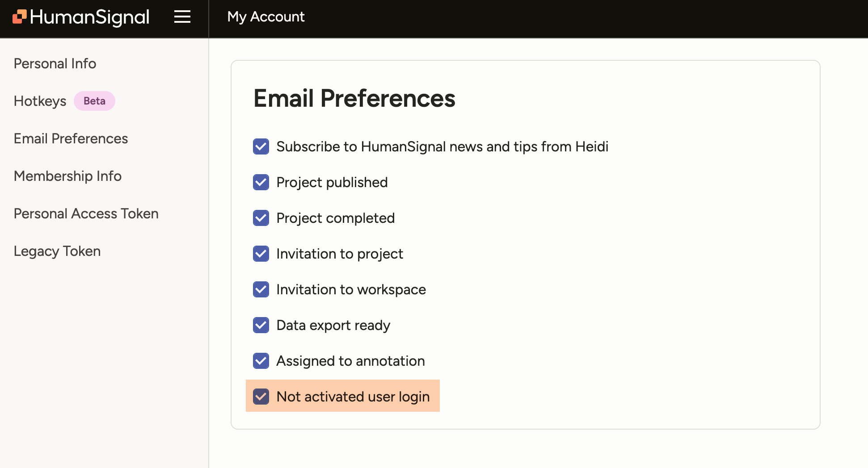Click the Email Preferences heading
This screenshot has height=468, width=868.
354,99
